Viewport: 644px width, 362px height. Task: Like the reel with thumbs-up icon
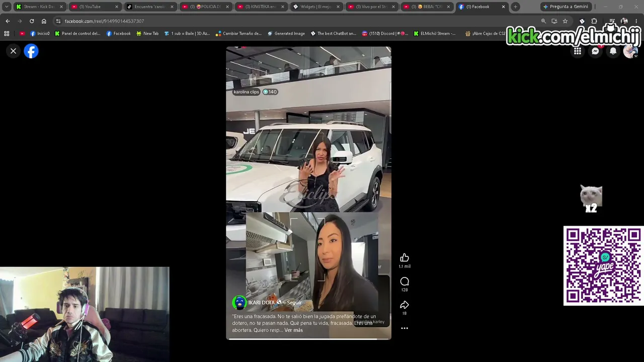pos(405,257)
